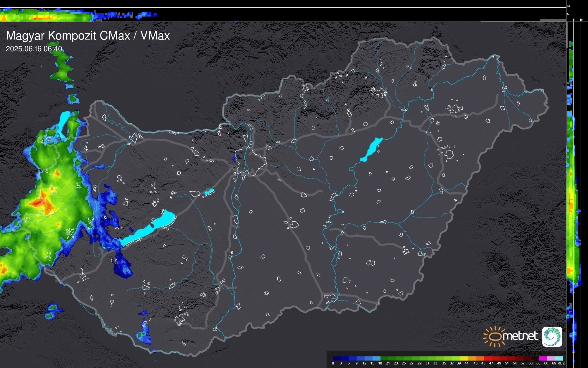This screenshot has width=588, height=368.
Task: Click the bright red 45 dBZ swatch
Action: [x=487, y=358]
